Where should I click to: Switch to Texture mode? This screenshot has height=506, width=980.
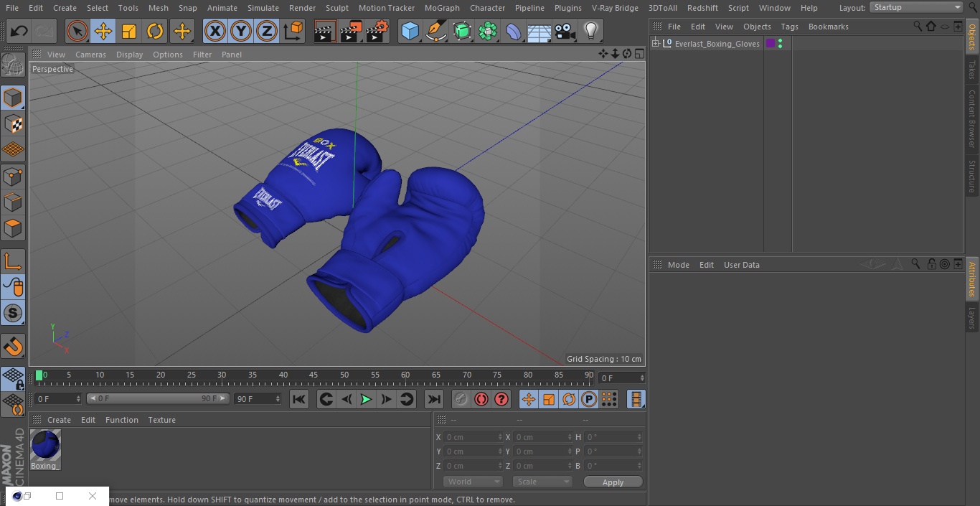tap(13, 123)
